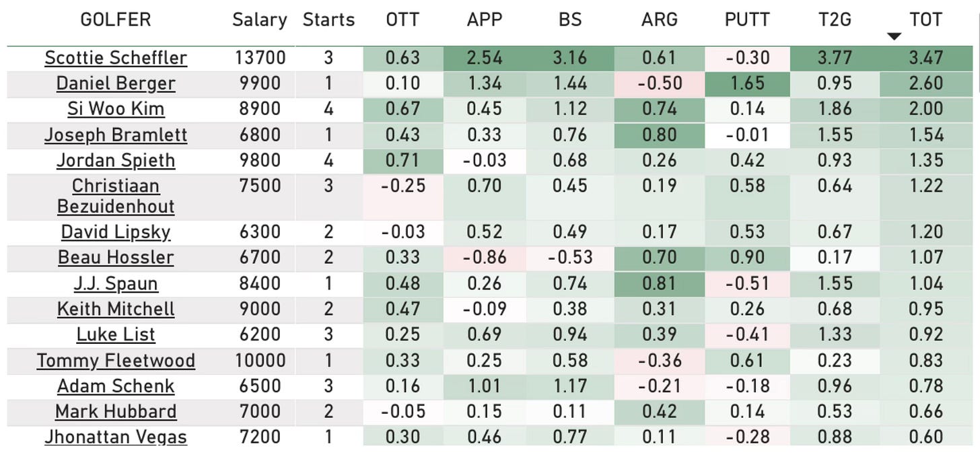
Task: Sort by the T2G column header
Action: [x=835, y=20]
